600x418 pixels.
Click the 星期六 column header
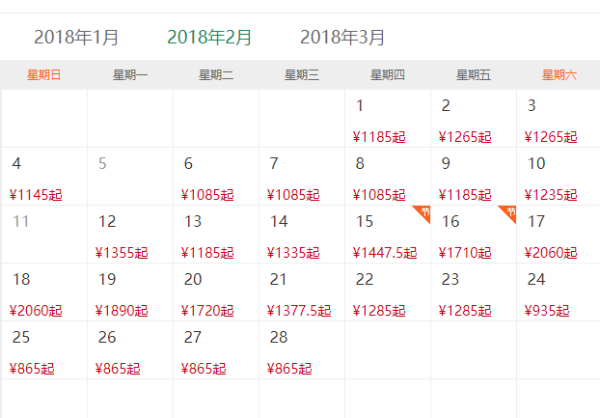pos(559,75)
